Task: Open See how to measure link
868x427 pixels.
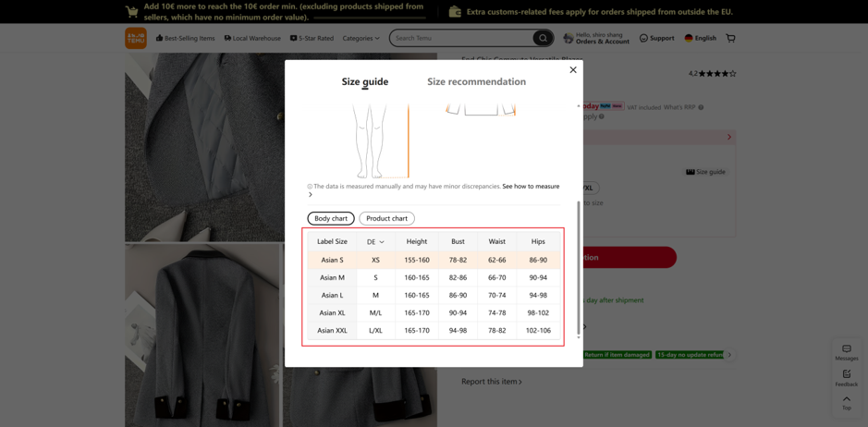Action: 531,187
